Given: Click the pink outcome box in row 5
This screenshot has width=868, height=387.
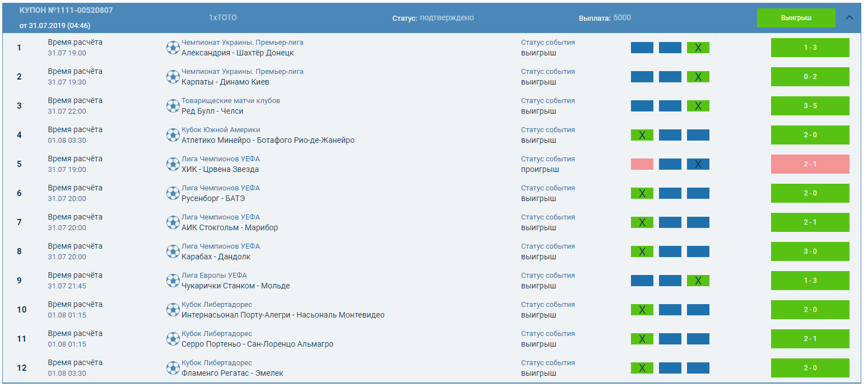Looking at the screenshot, I should (642, 164).
